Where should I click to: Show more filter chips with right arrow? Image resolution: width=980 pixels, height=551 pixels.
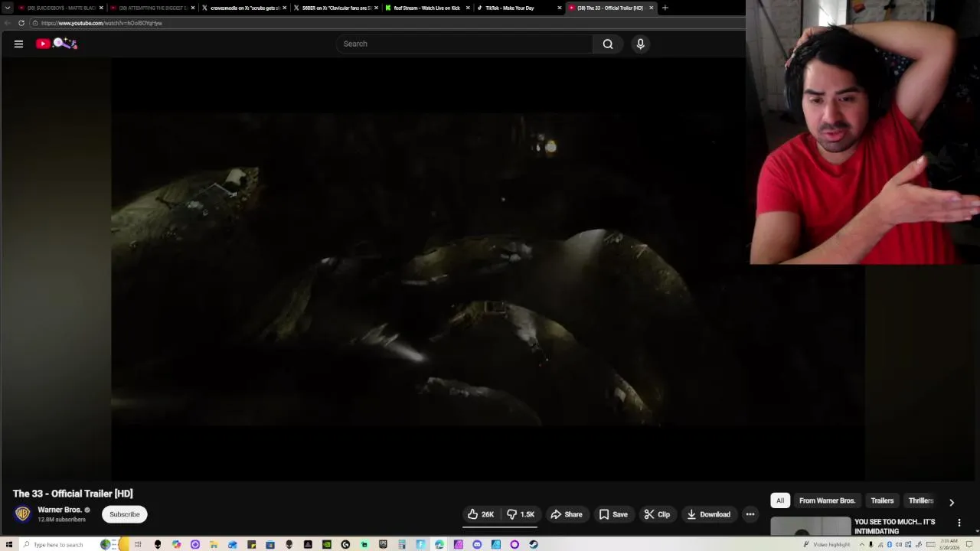point(952,502)
